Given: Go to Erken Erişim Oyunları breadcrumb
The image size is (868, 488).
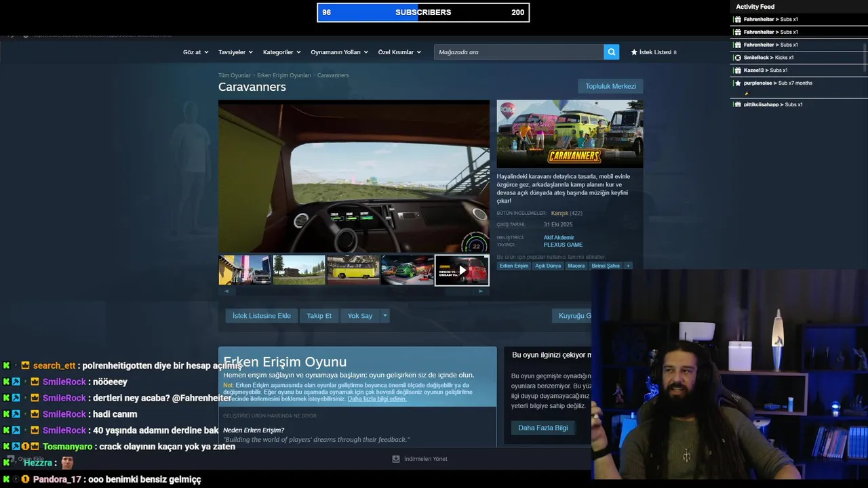Looking at the screenshot, I should [x=283, y=75].
